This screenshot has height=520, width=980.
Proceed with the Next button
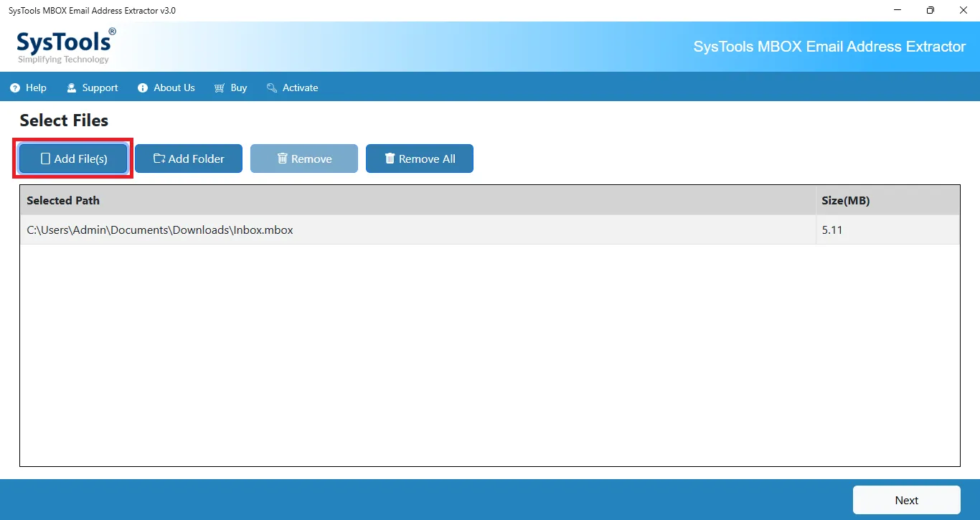(907, 500)
